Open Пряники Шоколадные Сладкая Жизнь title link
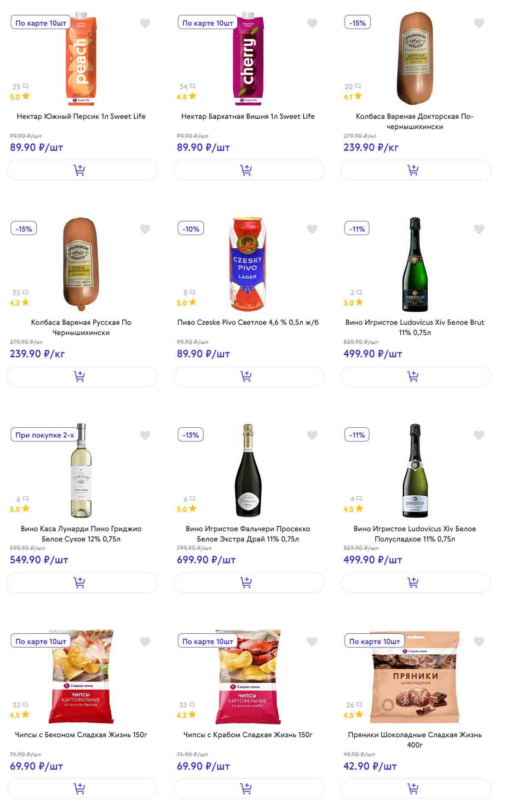 415,740
